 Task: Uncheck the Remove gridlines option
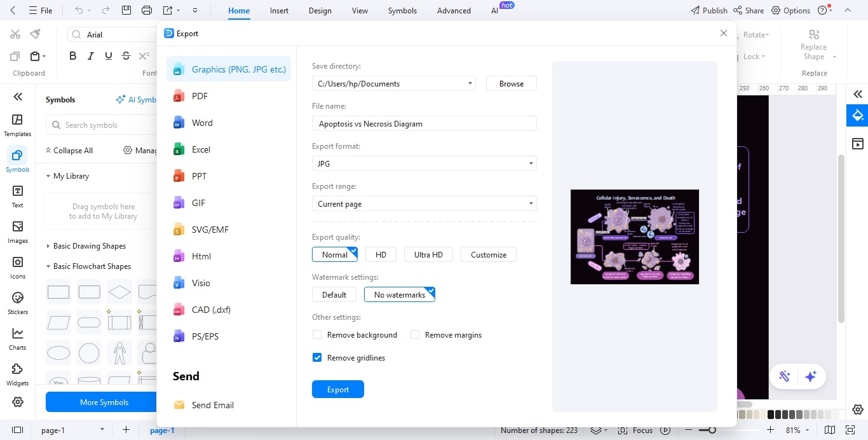pos(317,357)
